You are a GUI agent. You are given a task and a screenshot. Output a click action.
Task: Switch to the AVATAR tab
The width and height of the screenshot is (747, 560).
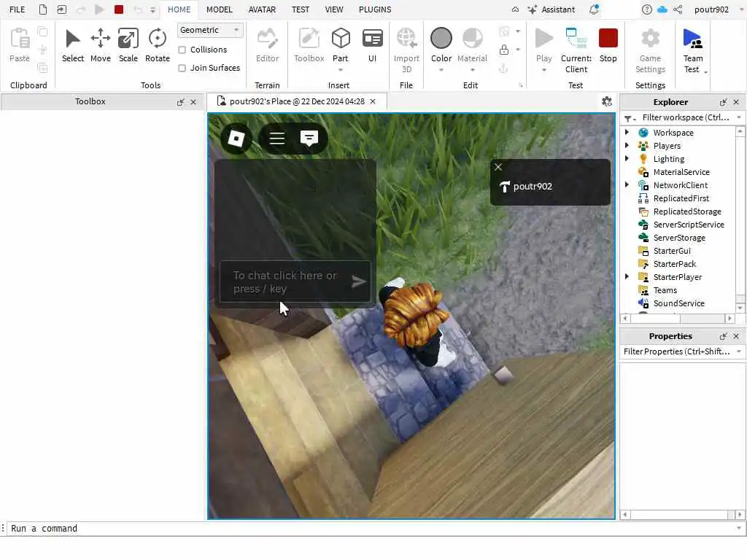tap(262, 9)
